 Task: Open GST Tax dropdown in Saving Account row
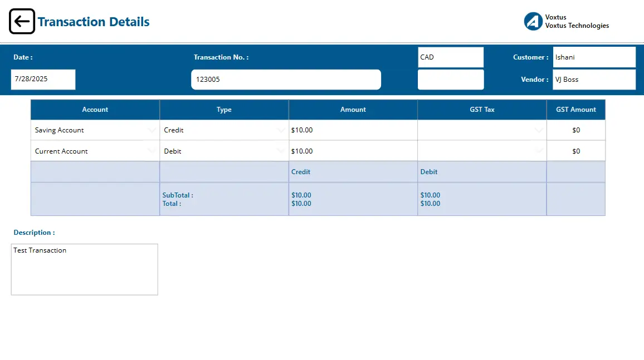pyautogui.click(x=539, y=130)
